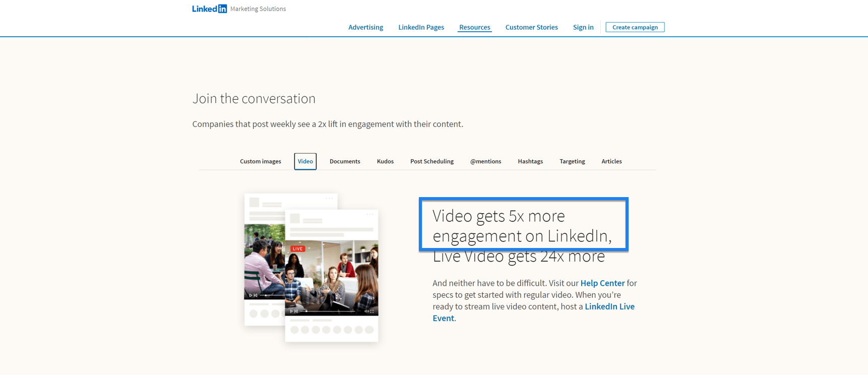Image resolution: width=868 pixels, height=375 pixels.
Task: Click the LinkedIn logo
Action: click(209, 9)
